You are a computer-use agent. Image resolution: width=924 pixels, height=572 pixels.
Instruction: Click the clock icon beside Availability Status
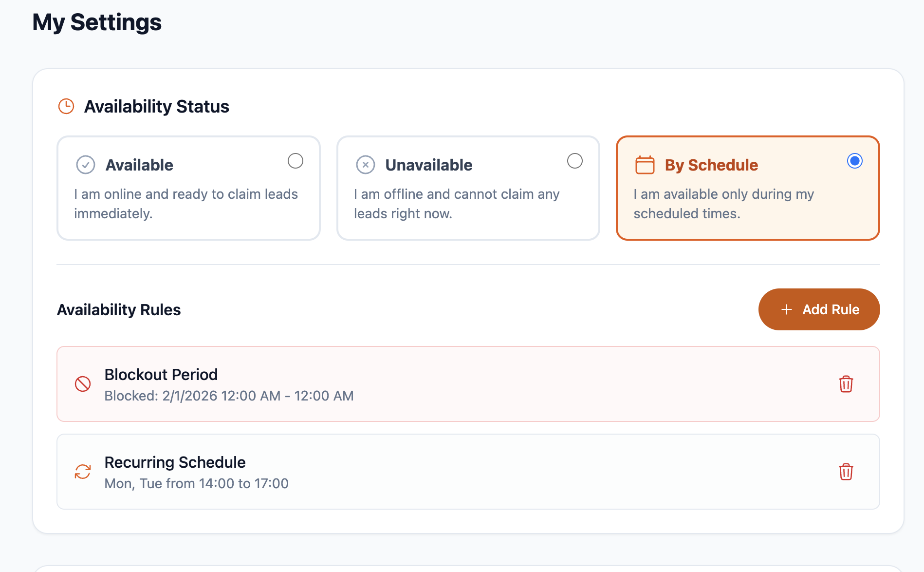(x=66, y=105)
